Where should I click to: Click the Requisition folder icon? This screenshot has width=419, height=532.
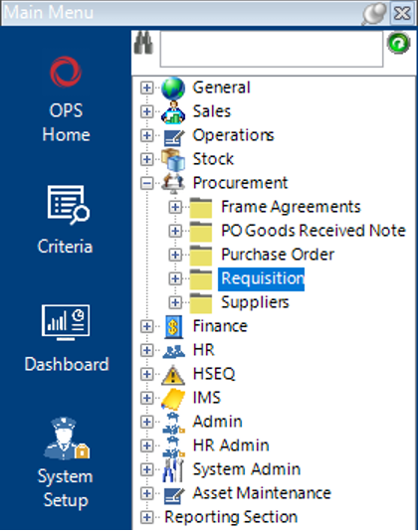[201, 278]
